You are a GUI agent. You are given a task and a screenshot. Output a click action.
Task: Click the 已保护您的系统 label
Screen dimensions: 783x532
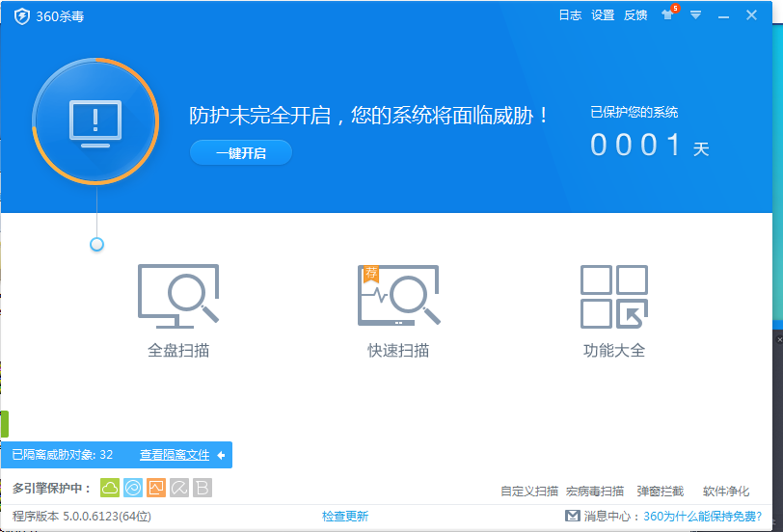(634, 113)
